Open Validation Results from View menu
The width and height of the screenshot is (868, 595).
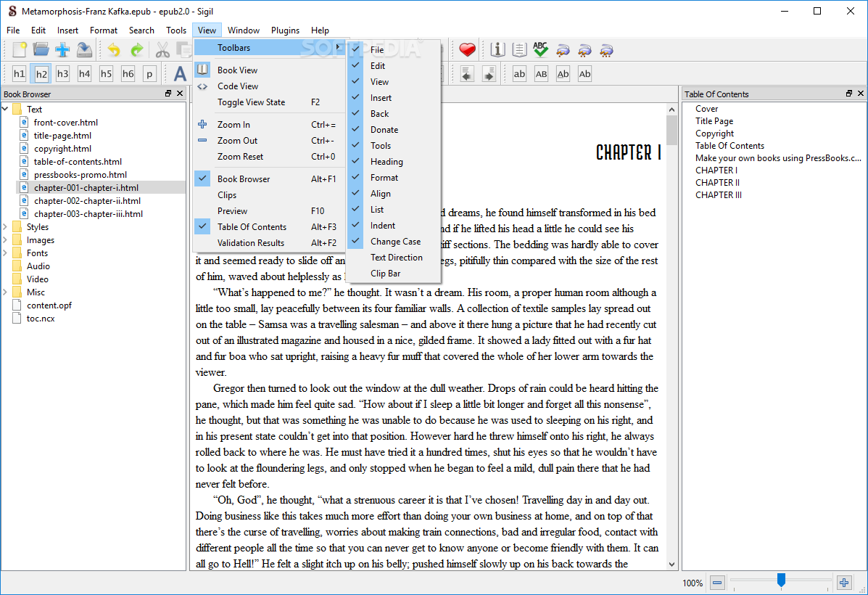pos(270,242)
